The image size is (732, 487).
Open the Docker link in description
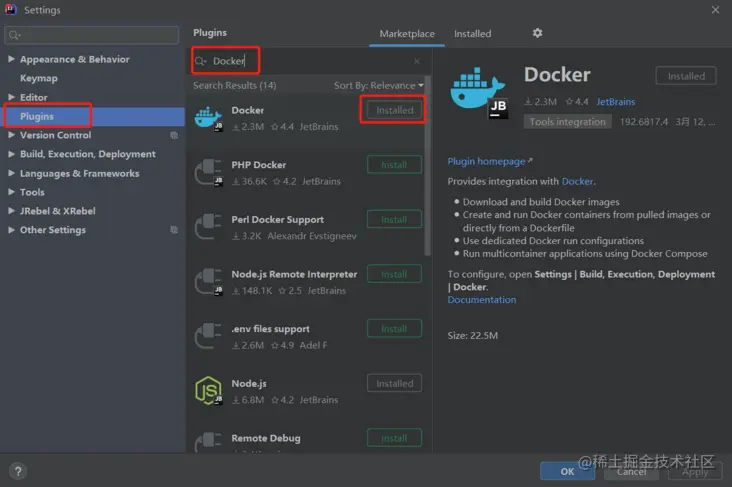577,181
